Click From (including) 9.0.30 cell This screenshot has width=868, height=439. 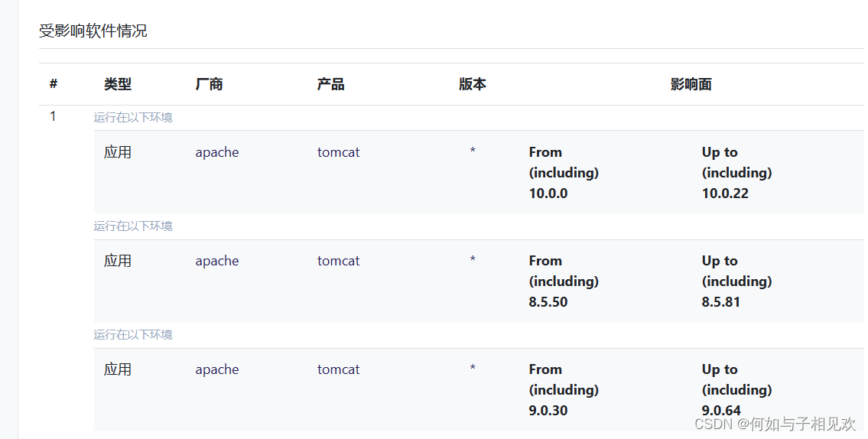[564, 390]
